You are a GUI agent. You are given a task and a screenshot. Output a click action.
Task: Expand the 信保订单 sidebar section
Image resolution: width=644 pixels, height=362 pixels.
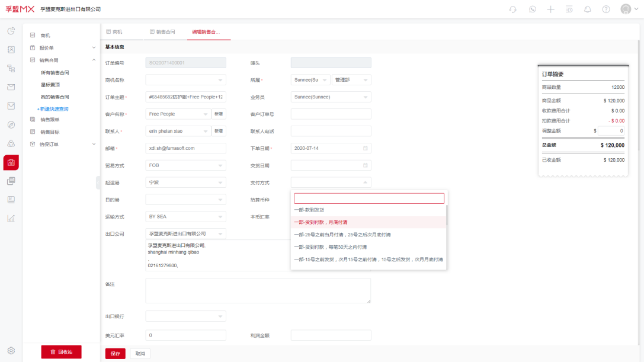[93, 144]
